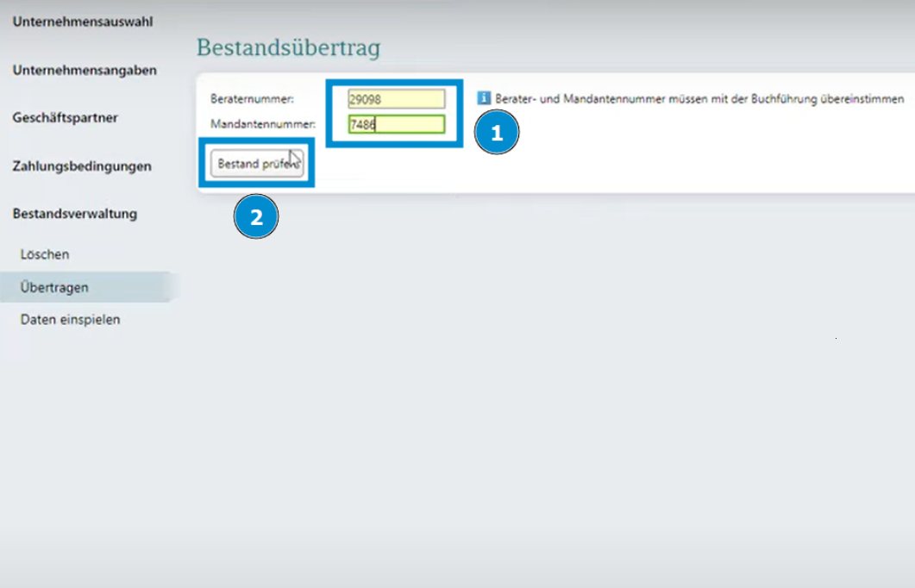
Task: Navigate to "Geschäftspartner"
Action: (64, 117)
